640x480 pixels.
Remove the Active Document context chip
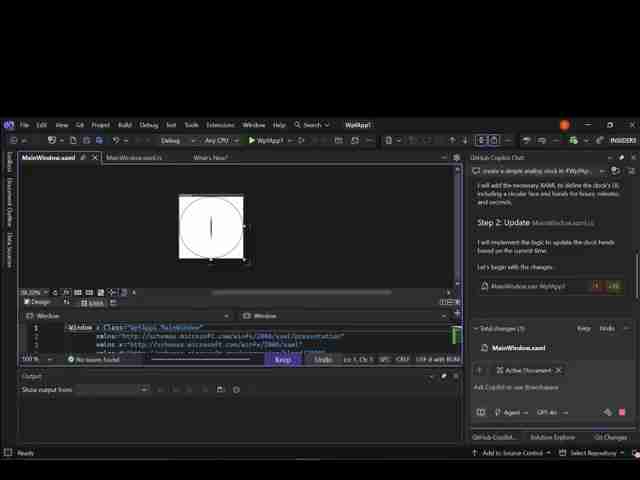[559, 371]
